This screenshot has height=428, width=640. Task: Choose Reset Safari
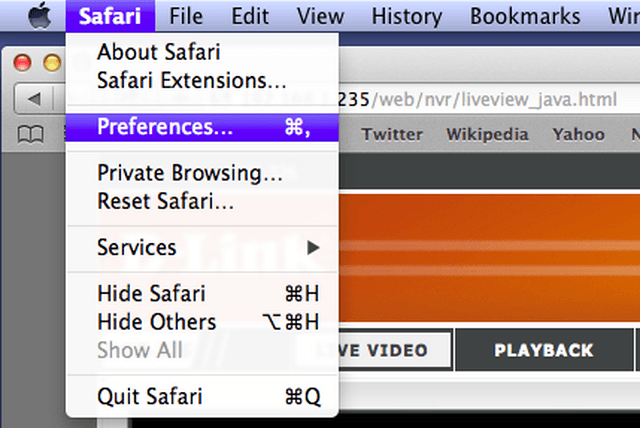point(202,201)
